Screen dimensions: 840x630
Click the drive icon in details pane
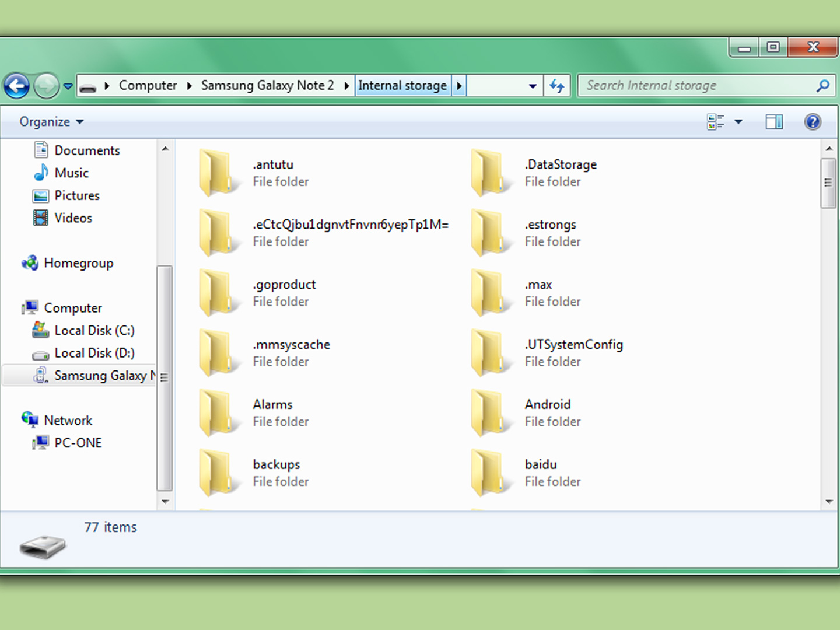(x=43, y=546)
